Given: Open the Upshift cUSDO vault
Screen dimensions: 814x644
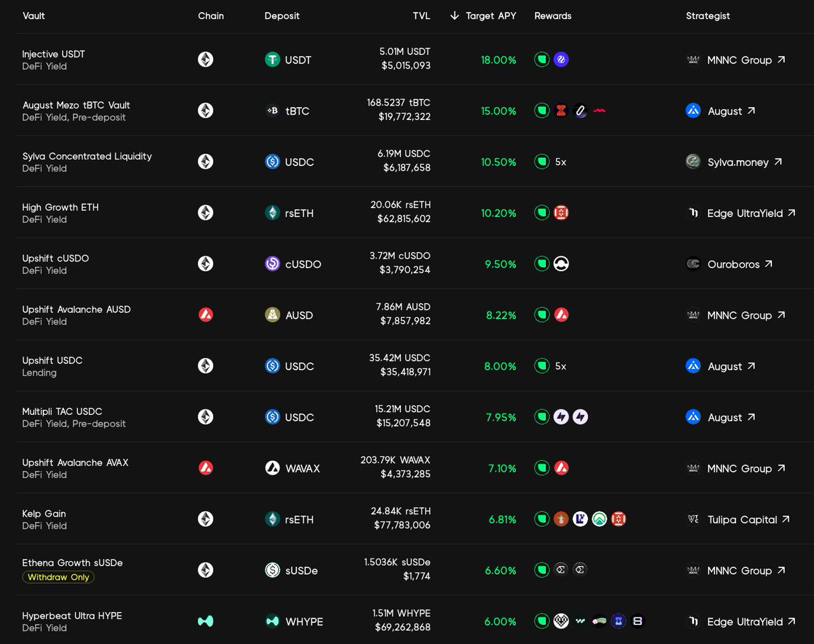Looking at the screenshot, I should (56, 258).
